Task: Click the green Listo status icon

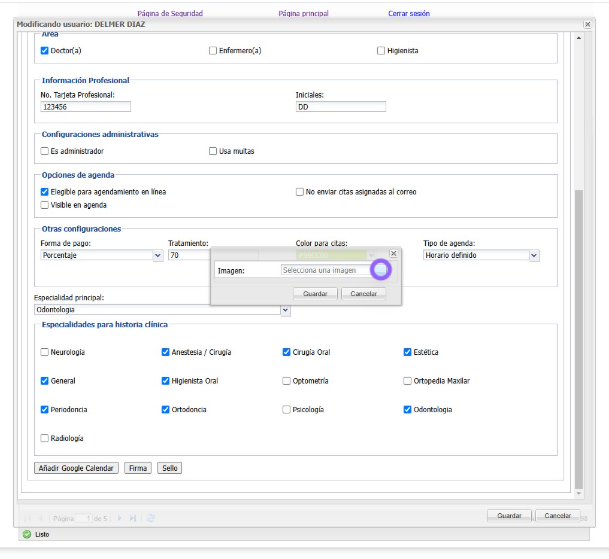Action: 27,534
